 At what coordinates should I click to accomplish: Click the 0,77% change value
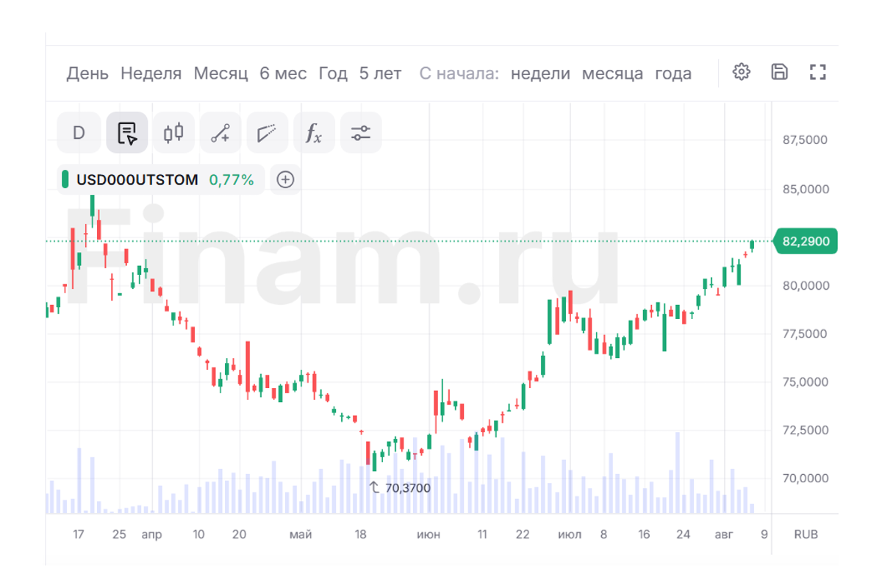click(232, 179)
